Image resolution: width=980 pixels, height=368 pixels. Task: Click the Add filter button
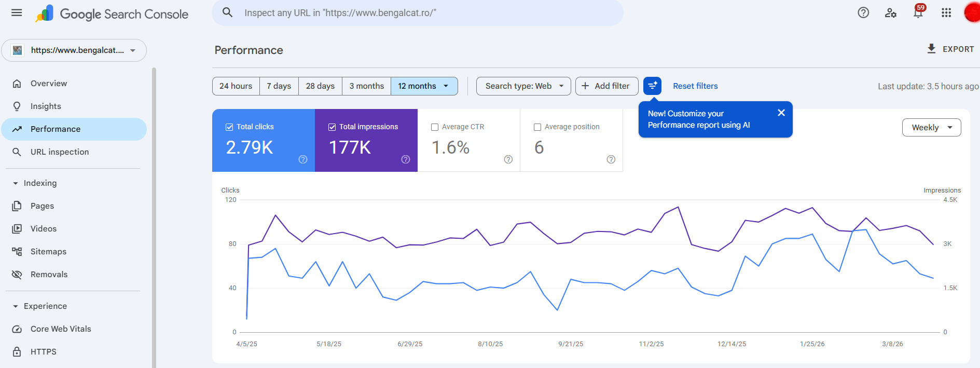coord(606,86)
